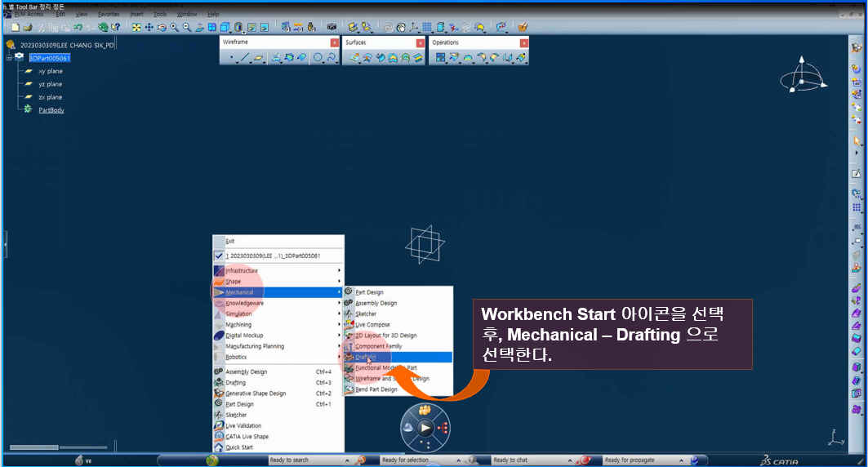Select the Join tool in Operations toolbar
Viewport: 868px width, 467px height.
pos(439,57)
